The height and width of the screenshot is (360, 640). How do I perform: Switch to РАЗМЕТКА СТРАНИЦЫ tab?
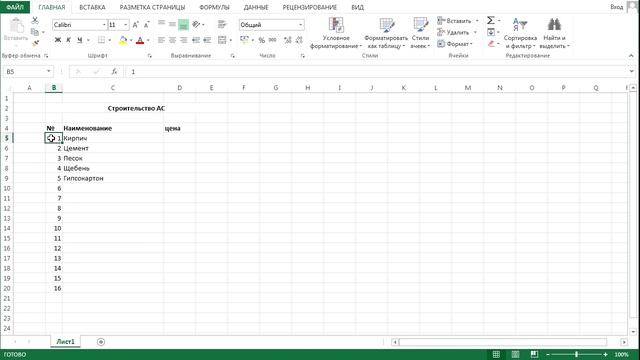(x=152, y=7)
